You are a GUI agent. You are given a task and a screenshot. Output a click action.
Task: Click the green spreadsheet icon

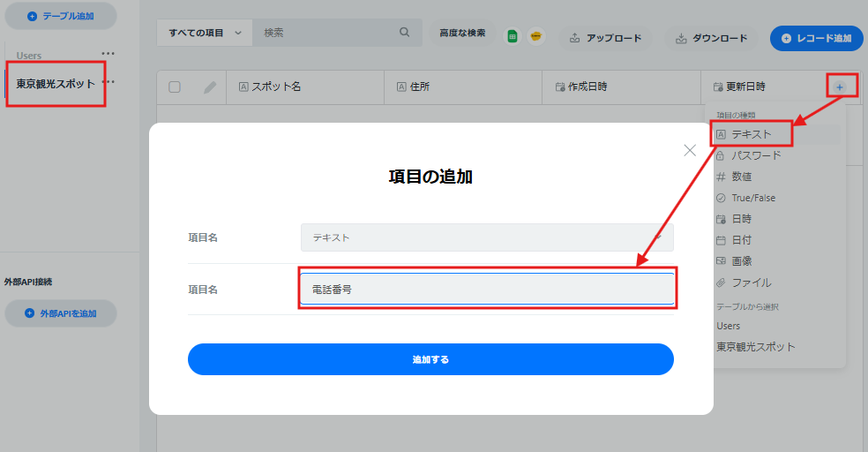pos(513,37)
